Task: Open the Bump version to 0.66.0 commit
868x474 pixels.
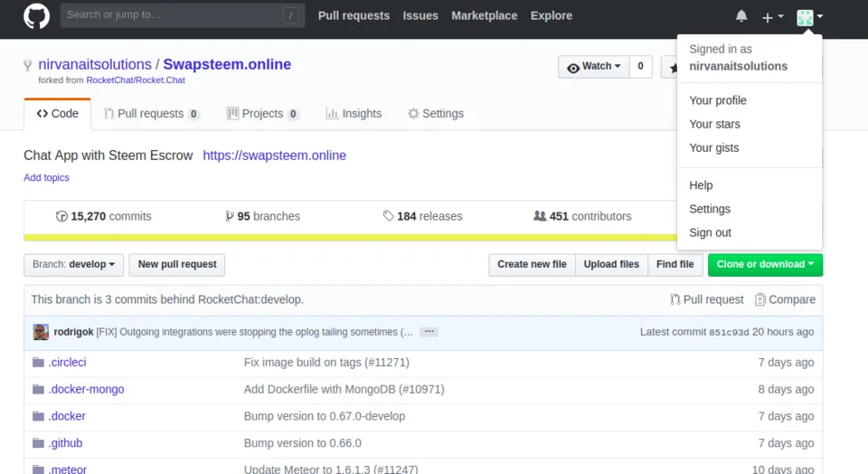Action: pyautogui.click(x=303, y=443)
